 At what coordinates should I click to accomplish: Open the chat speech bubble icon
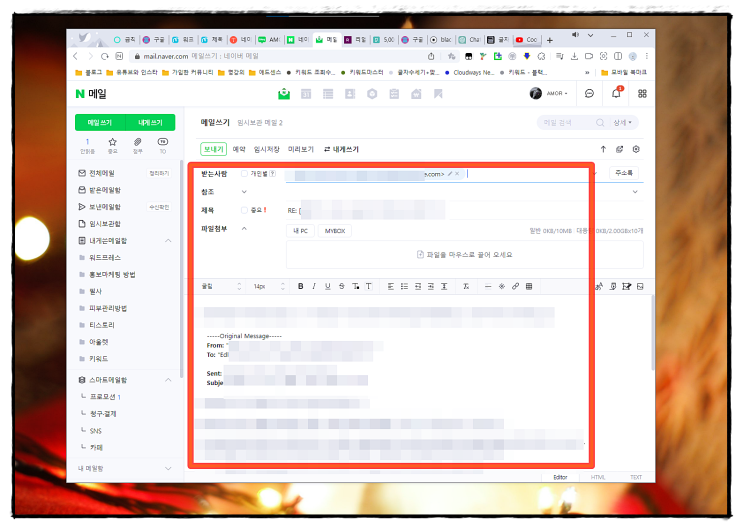(x=589, y=93)
